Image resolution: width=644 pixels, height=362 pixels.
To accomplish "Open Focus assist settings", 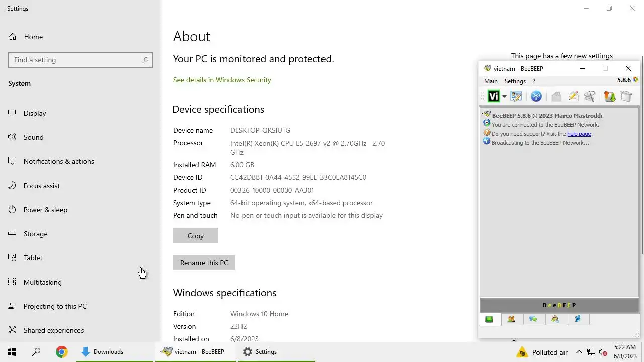I will coord(80,186).
